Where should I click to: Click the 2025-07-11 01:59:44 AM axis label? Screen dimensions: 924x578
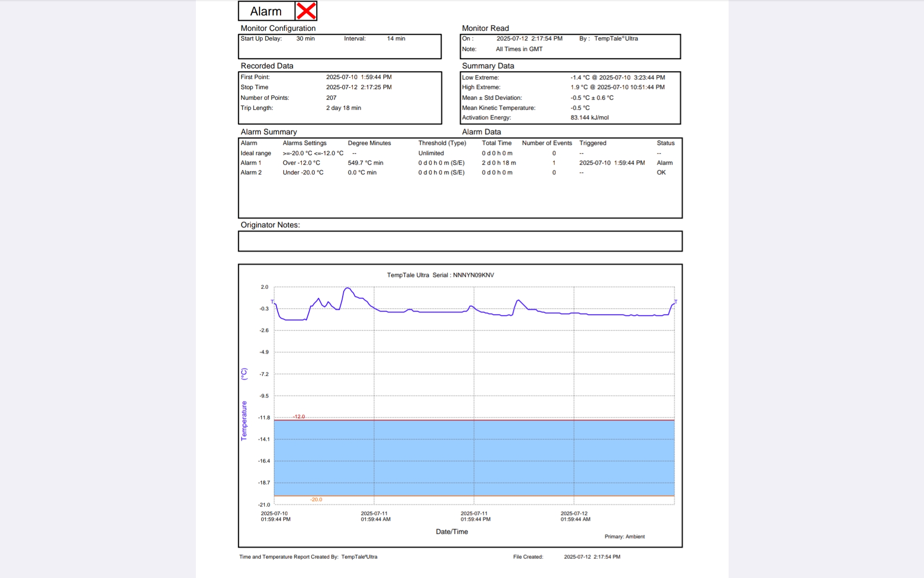click(375, 516)
